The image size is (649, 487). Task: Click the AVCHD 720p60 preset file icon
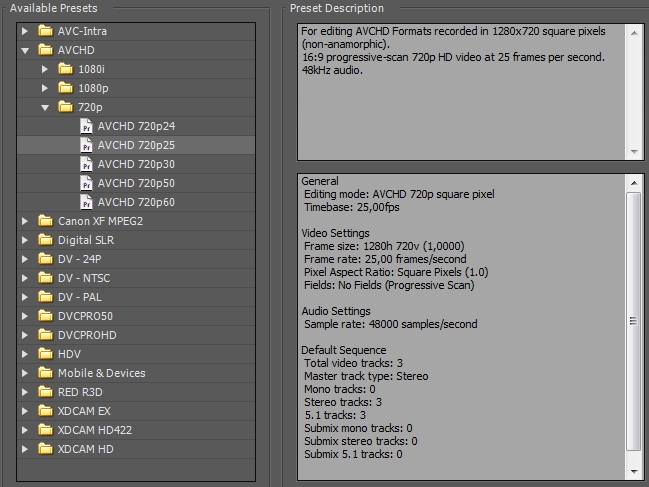[86, 202]
